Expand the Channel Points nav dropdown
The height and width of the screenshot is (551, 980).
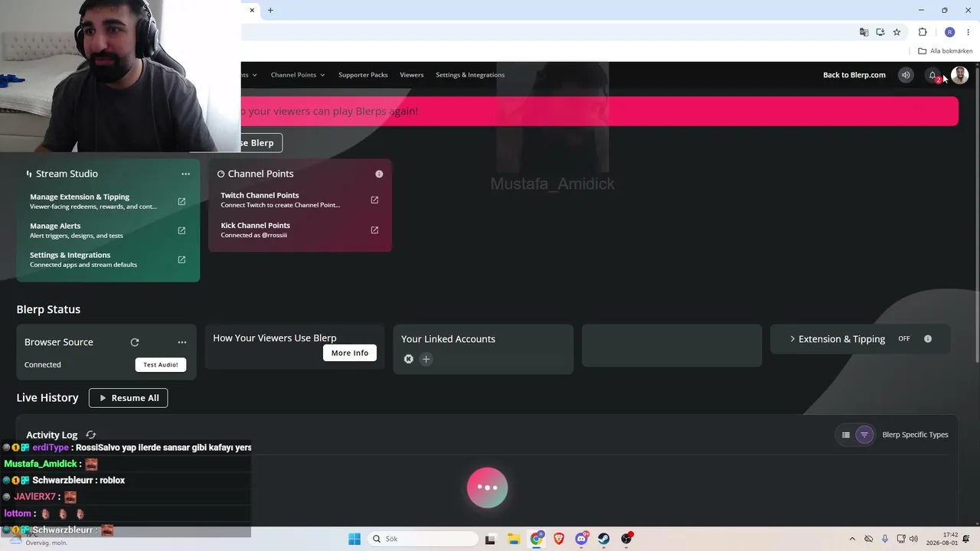click(298, 75)
